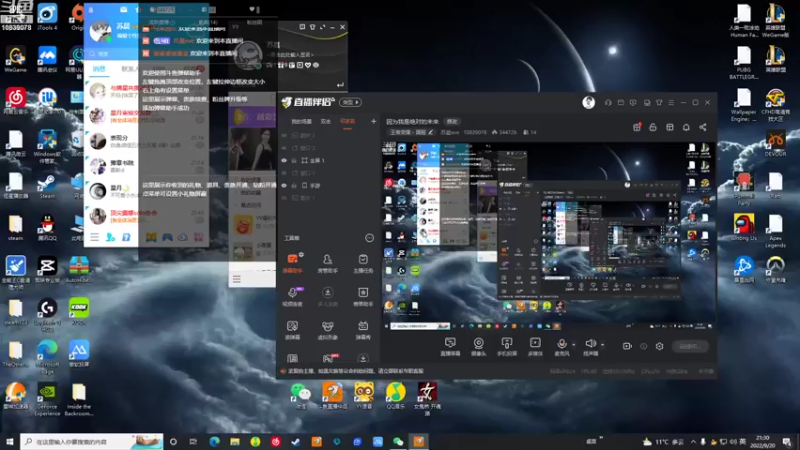Add 手机投屏 phone casting source

coord(507,346)
